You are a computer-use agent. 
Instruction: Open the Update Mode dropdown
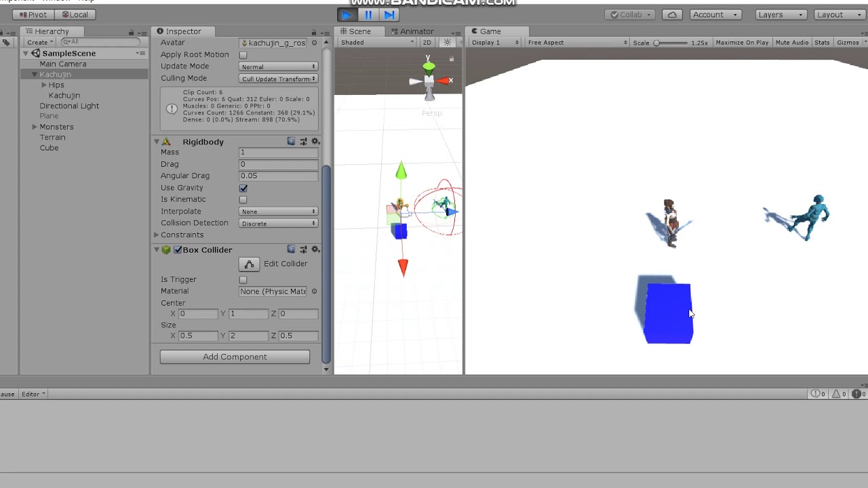coord(279,66)
